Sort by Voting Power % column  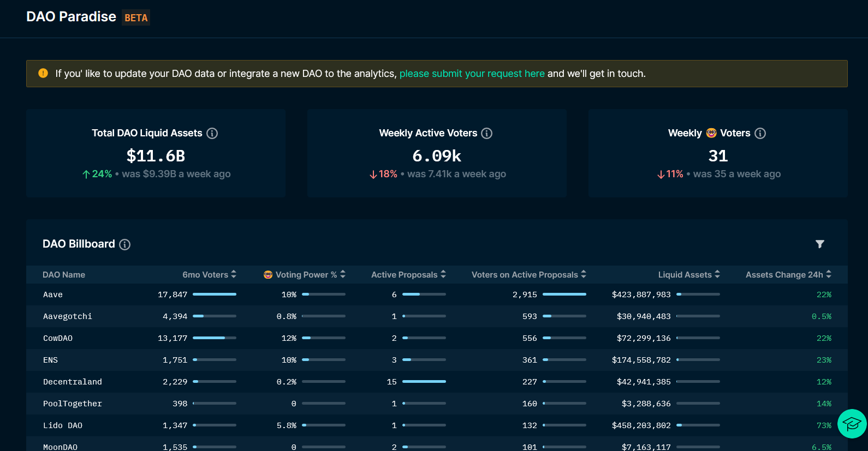coord(305,275)
